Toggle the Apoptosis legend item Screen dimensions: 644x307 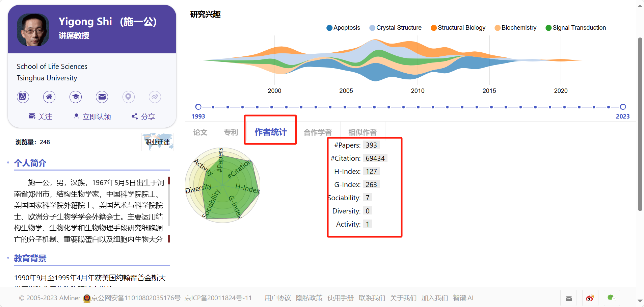(343, 28)
